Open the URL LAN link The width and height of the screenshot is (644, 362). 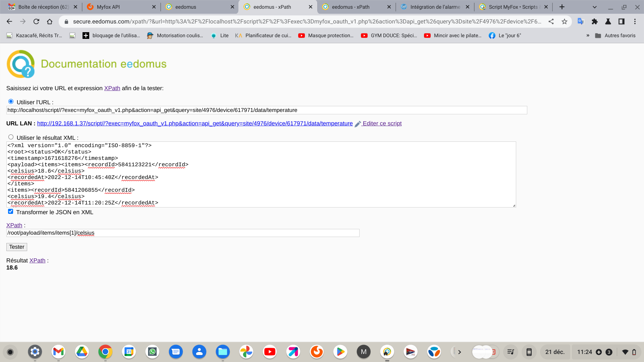(x=195, y=123)
